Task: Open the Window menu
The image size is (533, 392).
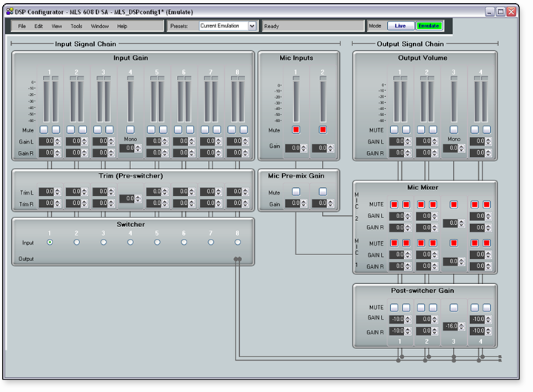Action: (99, 26)
